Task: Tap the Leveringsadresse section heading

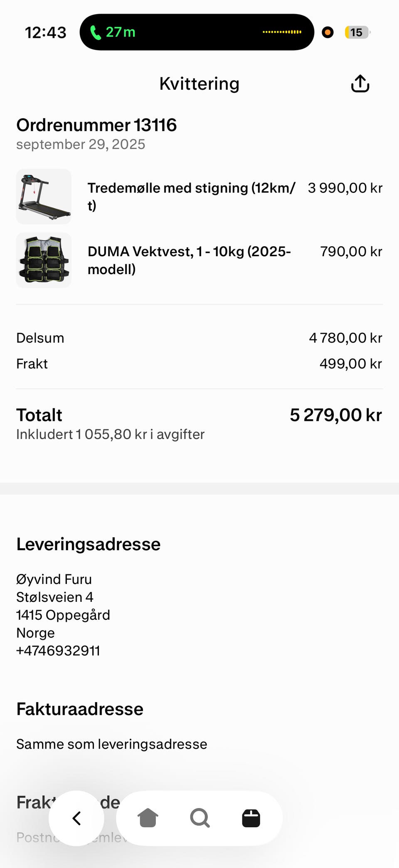Action: (88, 544)
